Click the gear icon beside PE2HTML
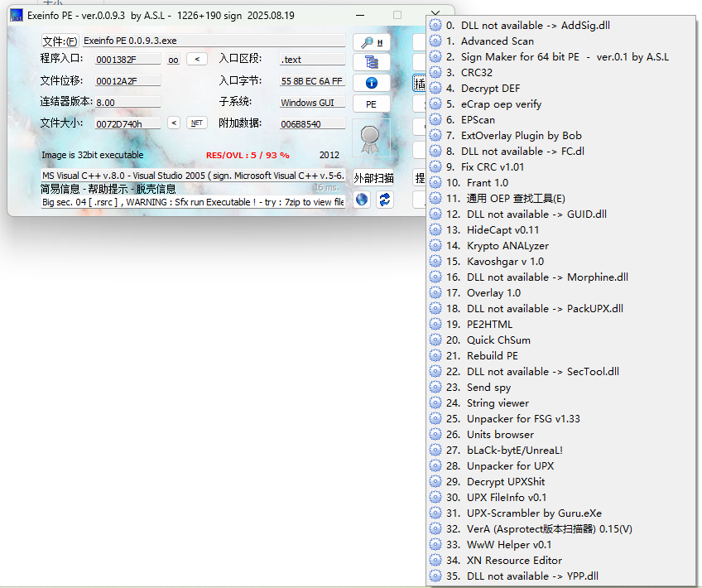The height and width of the screenshot is (588, 702). pyautogui.click(x=435, y=324)
